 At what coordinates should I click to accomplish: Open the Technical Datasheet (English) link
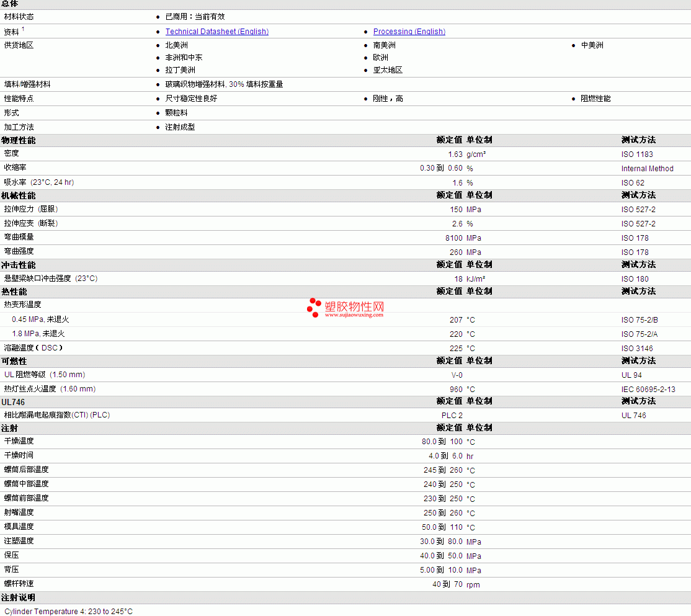point(217,31)
